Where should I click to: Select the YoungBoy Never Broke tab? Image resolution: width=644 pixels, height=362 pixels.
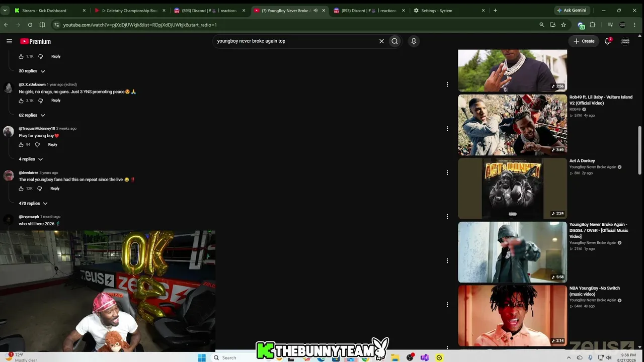[x=289, y=11]
